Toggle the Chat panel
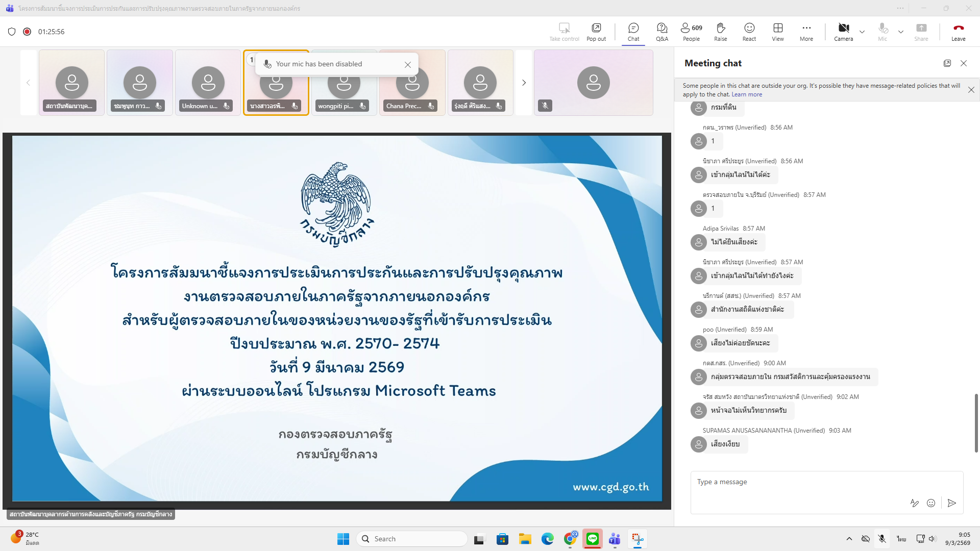 coord(633,32)
